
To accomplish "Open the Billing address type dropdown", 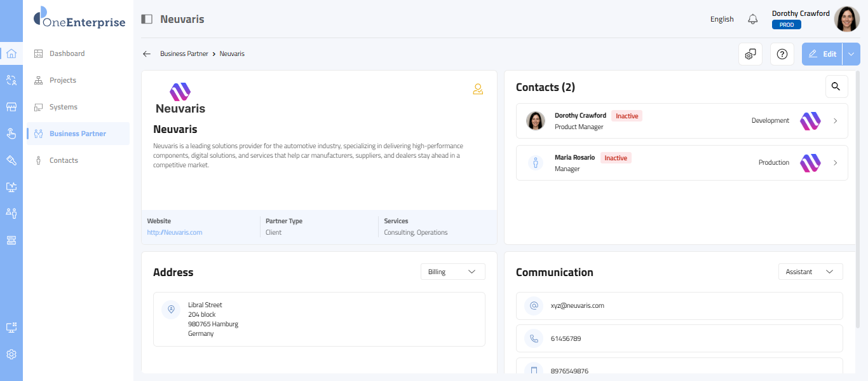I will click(x=452, y=272).
